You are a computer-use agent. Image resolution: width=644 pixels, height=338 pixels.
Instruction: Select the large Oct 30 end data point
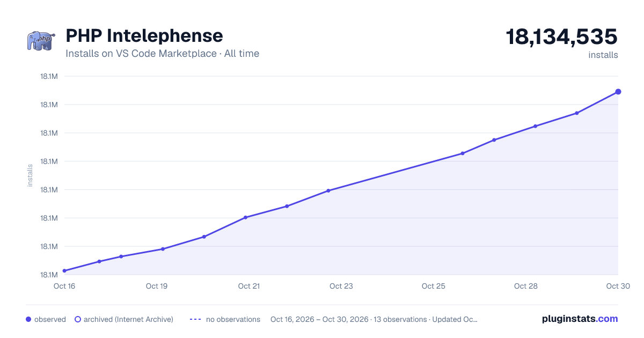(x=618, y=92)
